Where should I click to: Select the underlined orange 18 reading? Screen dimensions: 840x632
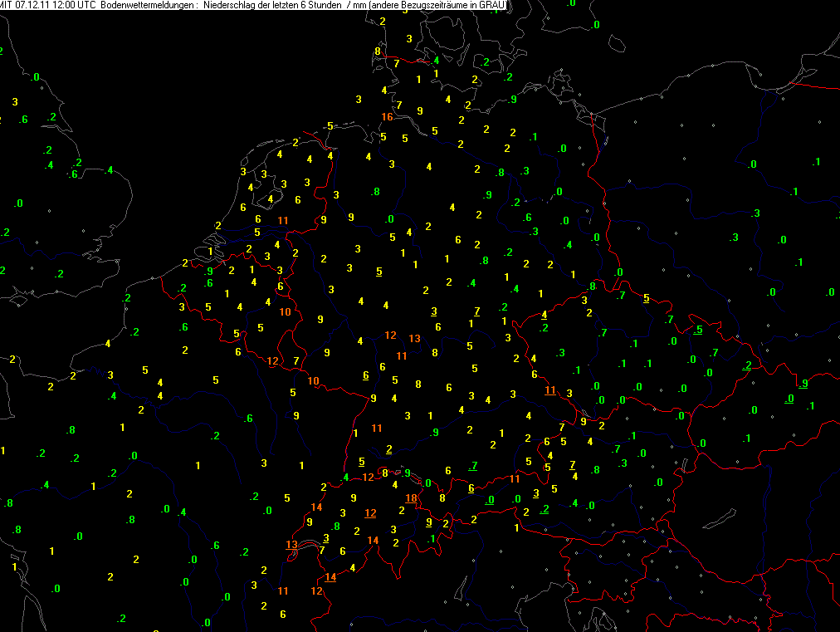411,498
